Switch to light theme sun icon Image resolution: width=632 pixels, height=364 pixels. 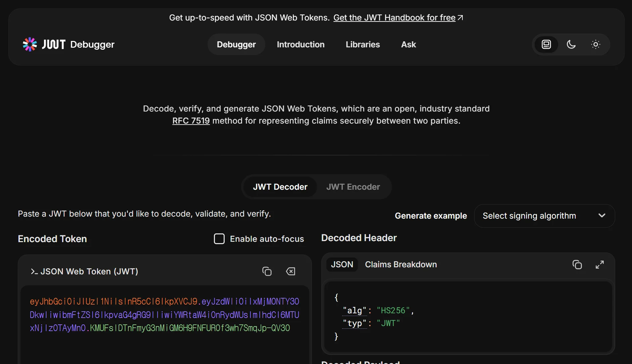[595, 44]
